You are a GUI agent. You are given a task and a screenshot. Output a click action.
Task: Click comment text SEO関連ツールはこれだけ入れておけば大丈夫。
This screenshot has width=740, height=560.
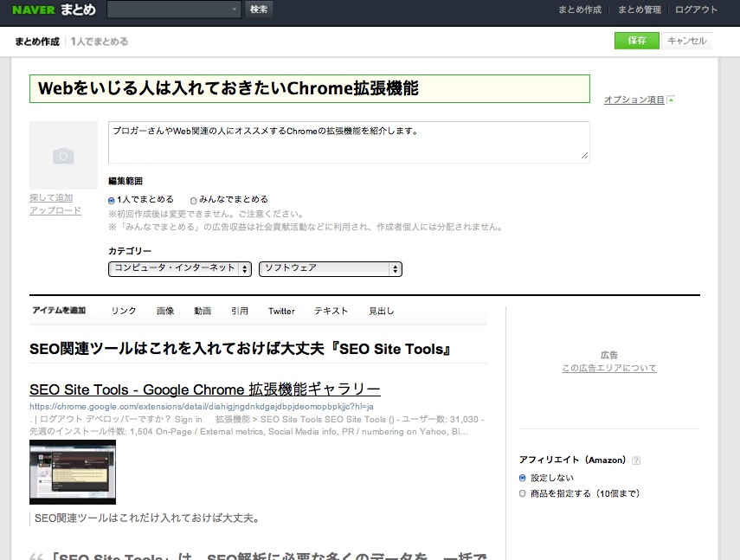point(147,518)
